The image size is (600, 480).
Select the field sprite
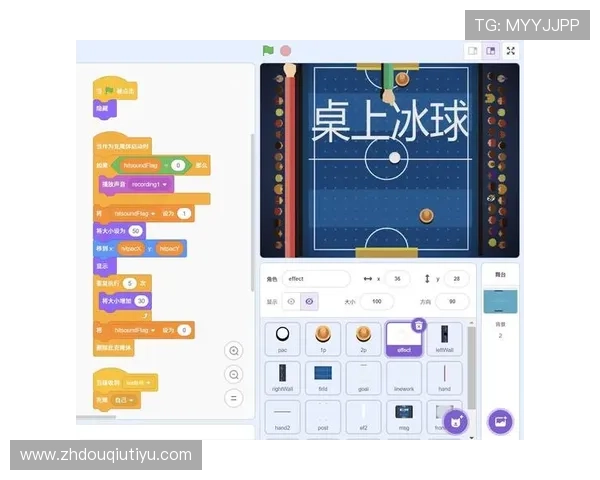point(323,378)
